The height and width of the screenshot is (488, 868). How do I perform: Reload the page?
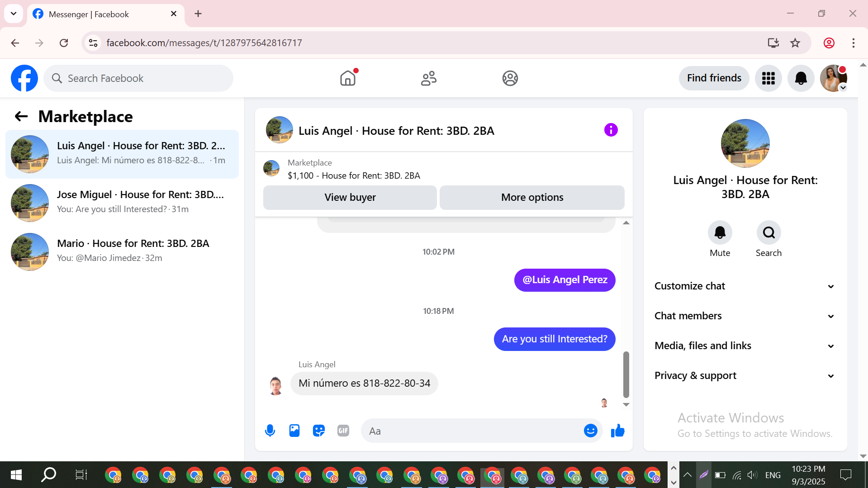click(64, 43)
